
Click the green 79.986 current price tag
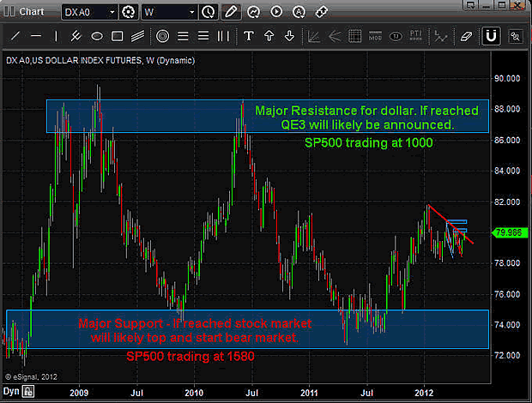click(x=509, y=232)
